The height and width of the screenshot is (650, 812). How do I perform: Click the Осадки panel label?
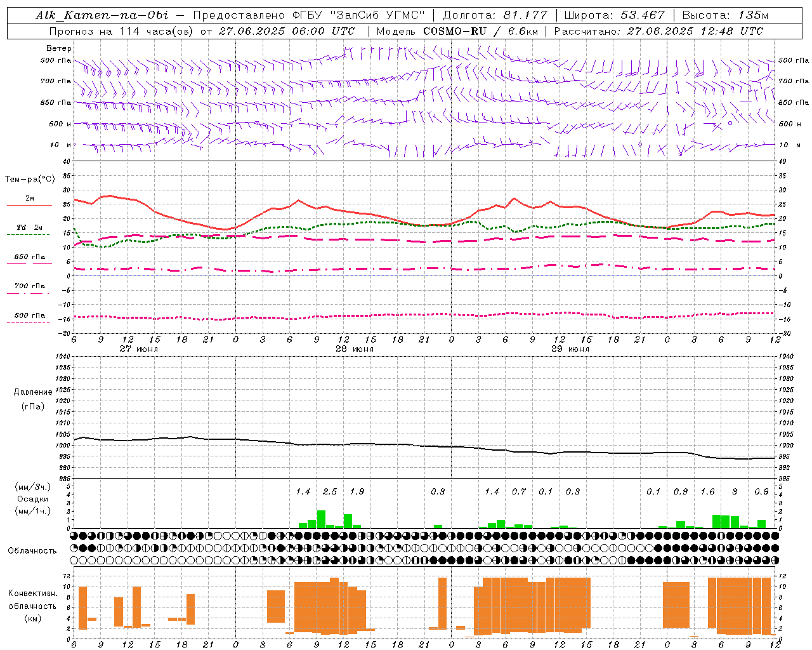tap(33, 499)
